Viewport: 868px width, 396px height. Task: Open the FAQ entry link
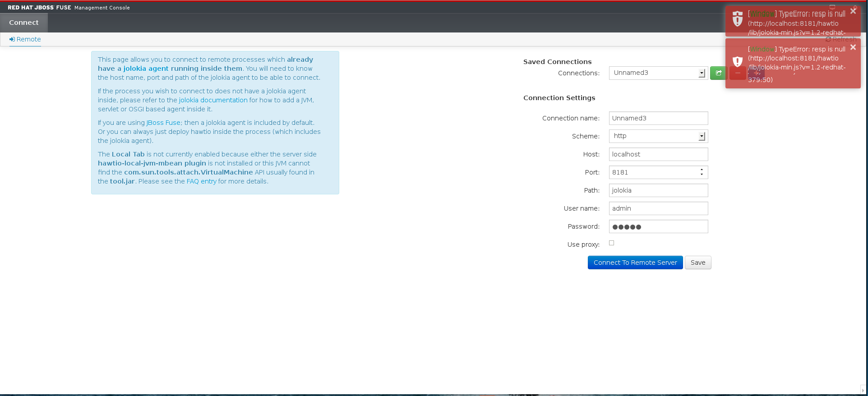pyautogui.click(x=202, y=181)
